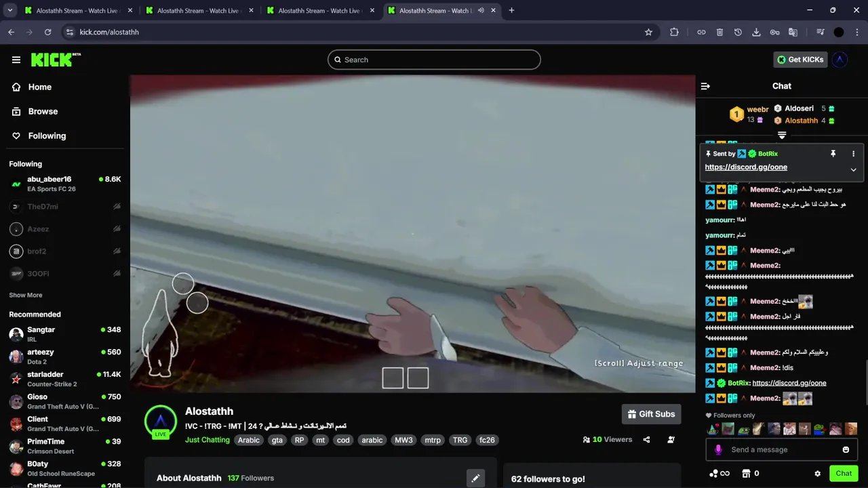Click the Just Chatting category link
This screenshot has height=488, width=868.
click(208, 440)
